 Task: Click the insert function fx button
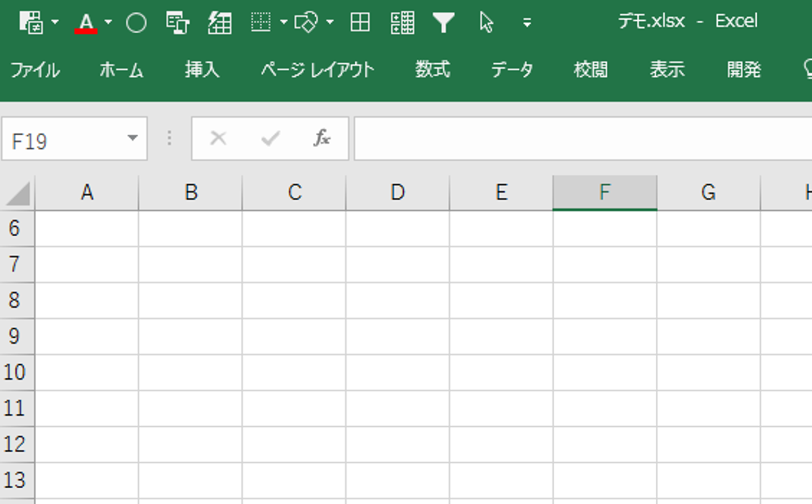click(321, 138)
